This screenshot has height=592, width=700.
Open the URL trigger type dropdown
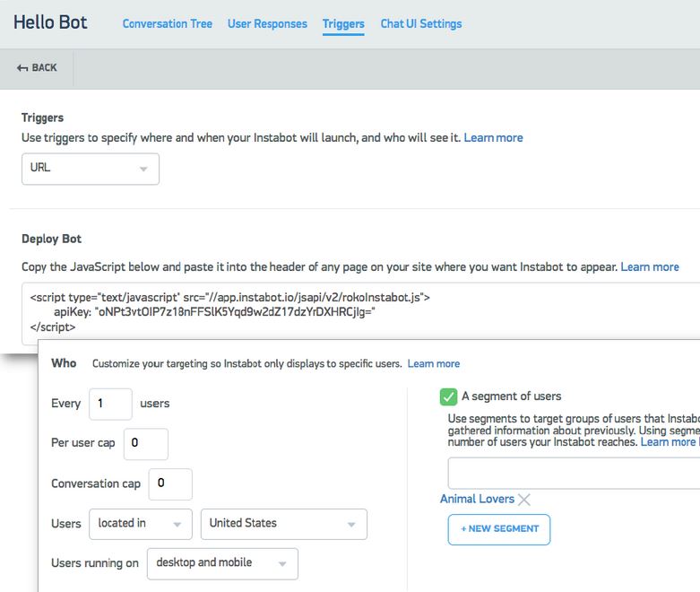[91, 169]
